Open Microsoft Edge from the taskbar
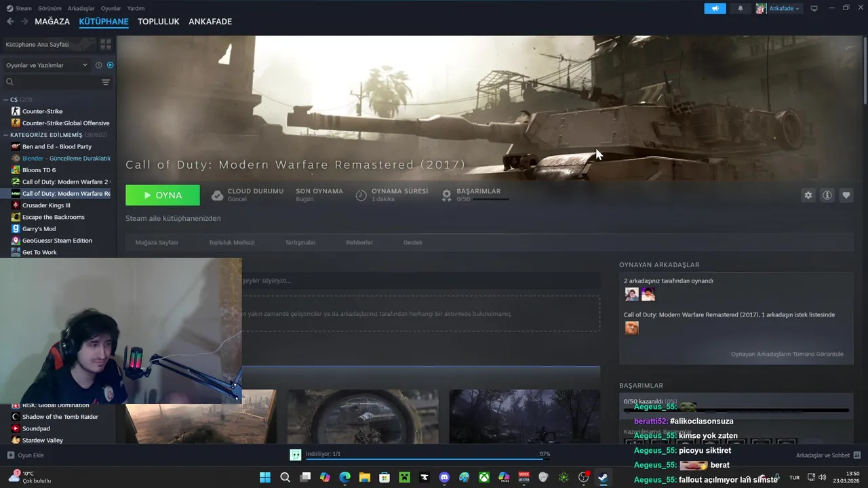 click(344, 477)
